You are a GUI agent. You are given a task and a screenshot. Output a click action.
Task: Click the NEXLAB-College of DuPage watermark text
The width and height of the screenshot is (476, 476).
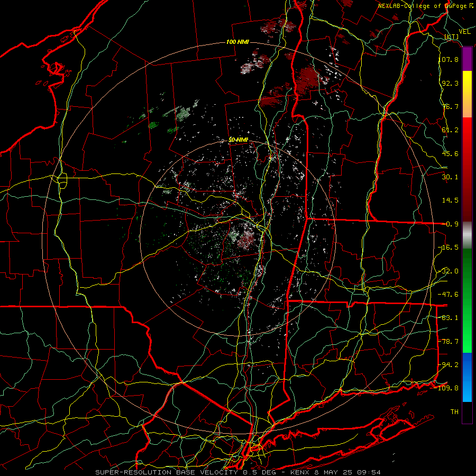(426, 6)
